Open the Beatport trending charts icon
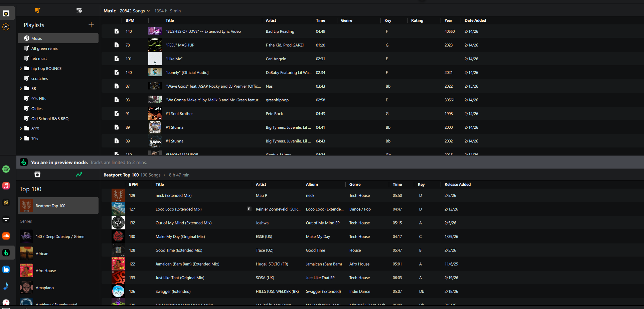Viewport: 644px width, 309px height. click(x=79, y=175)
